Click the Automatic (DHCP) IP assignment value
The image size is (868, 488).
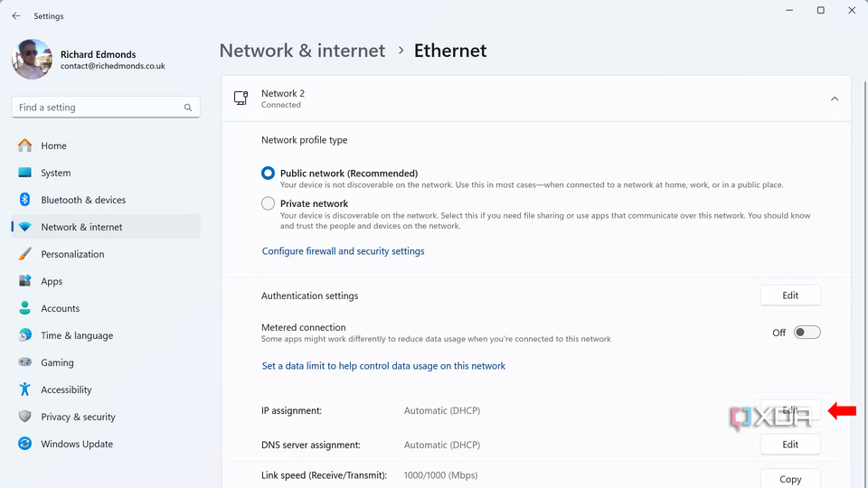442,410
